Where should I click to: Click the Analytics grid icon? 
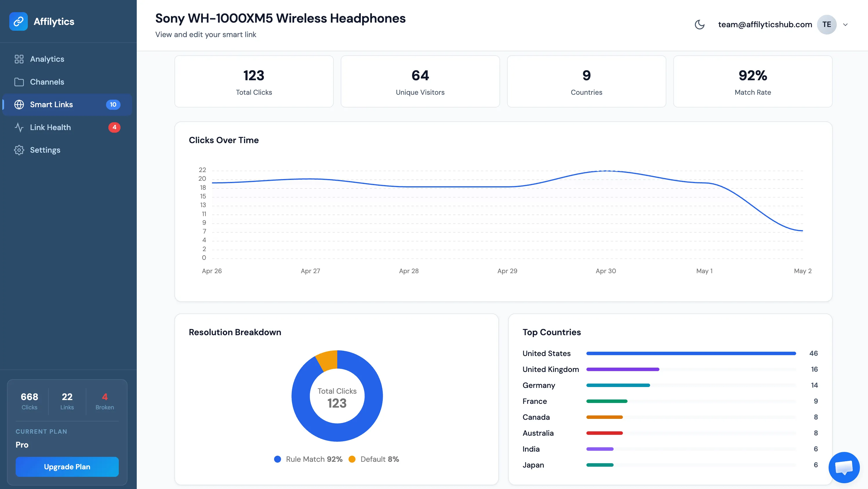19,59
